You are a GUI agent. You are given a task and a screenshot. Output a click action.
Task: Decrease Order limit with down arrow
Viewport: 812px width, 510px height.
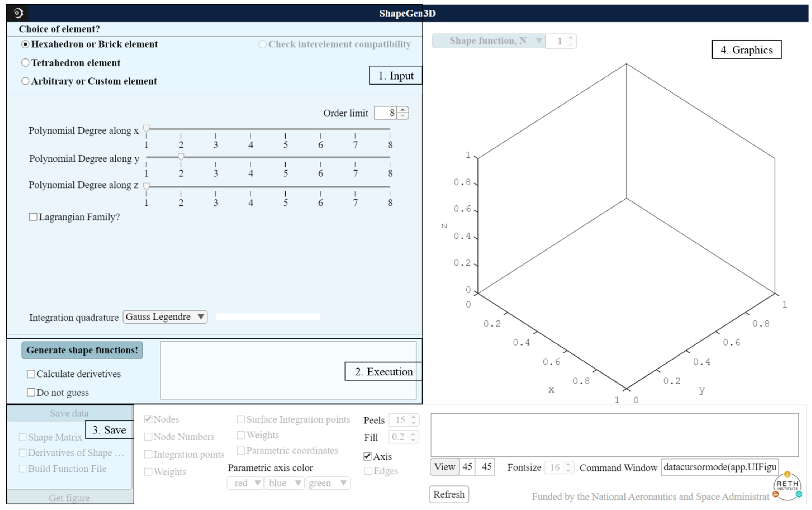click(x=402, y=116)
